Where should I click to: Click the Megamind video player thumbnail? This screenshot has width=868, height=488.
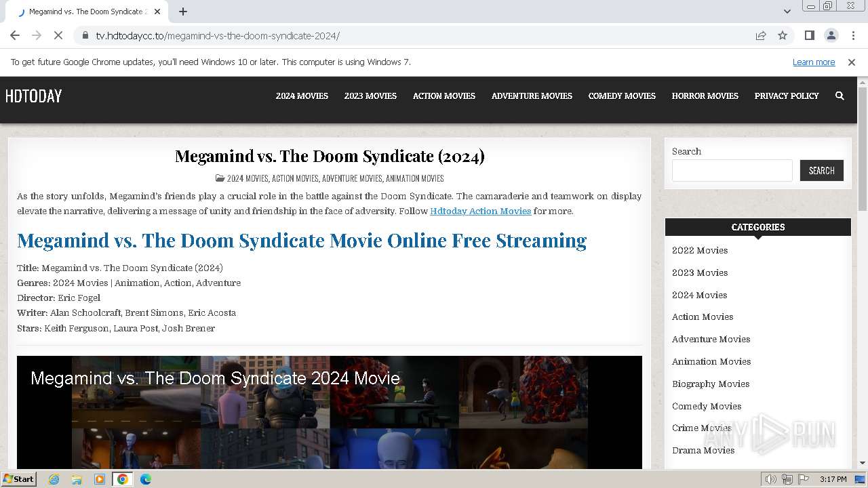click(x=330, y=413)
